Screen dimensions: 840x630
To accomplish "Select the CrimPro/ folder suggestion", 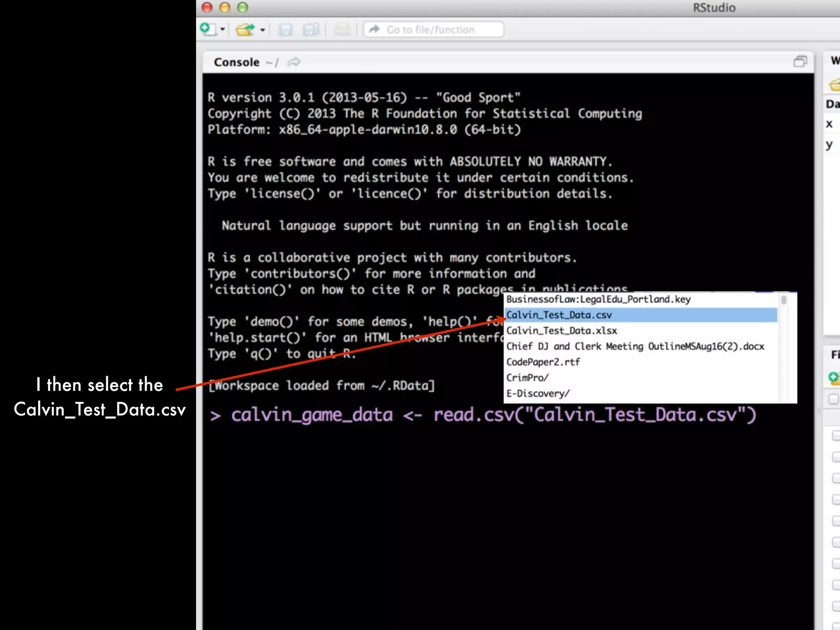I will tap(527, 377).
